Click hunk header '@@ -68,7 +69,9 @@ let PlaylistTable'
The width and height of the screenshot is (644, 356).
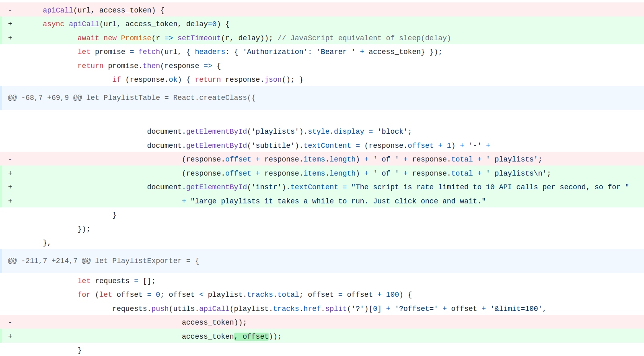click(x=322, y=98)
